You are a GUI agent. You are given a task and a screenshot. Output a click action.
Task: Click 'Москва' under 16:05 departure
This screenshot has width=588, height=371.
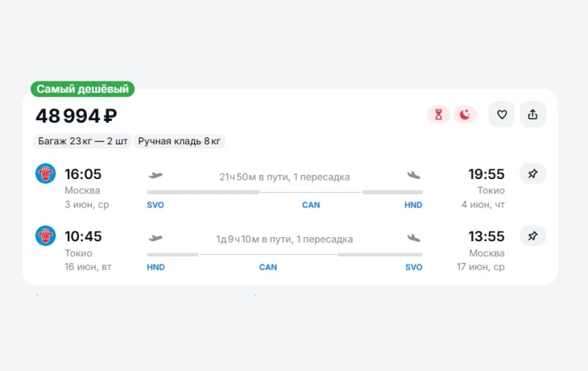(82, 190)
